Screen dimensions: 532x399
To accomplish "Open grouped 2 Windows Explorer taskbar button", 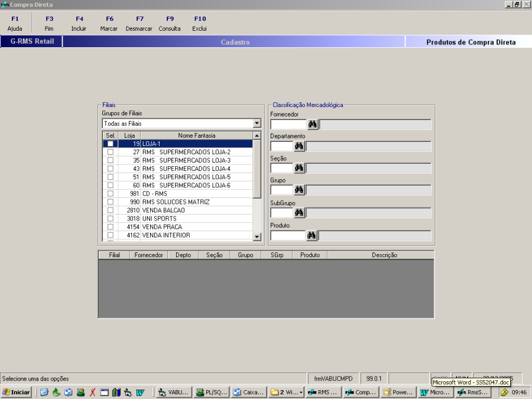I will [x=287, y=392].
